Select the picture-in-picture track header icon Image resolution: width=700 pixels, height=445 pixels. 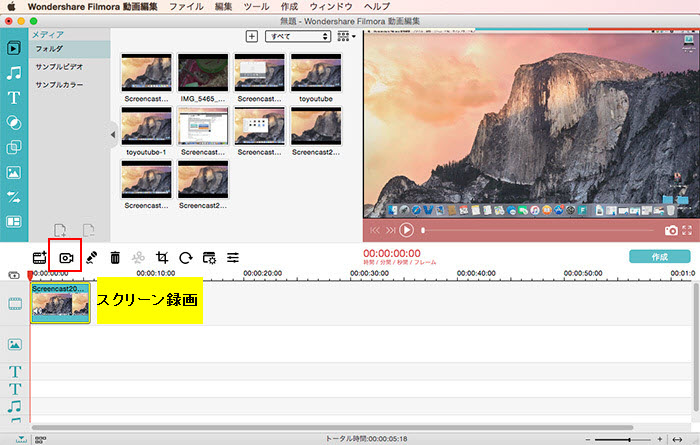(15, 344)
